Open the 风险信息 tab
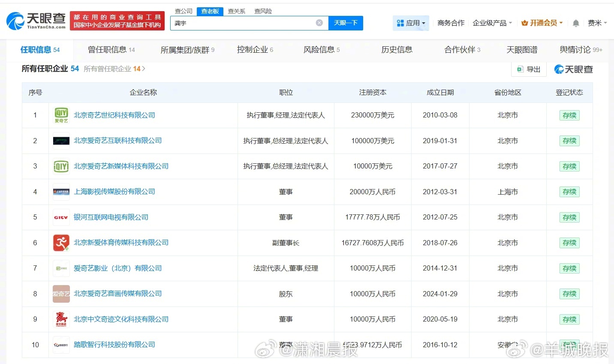The height and width of the screenshot is (364, 614). [x=319, y=49]
